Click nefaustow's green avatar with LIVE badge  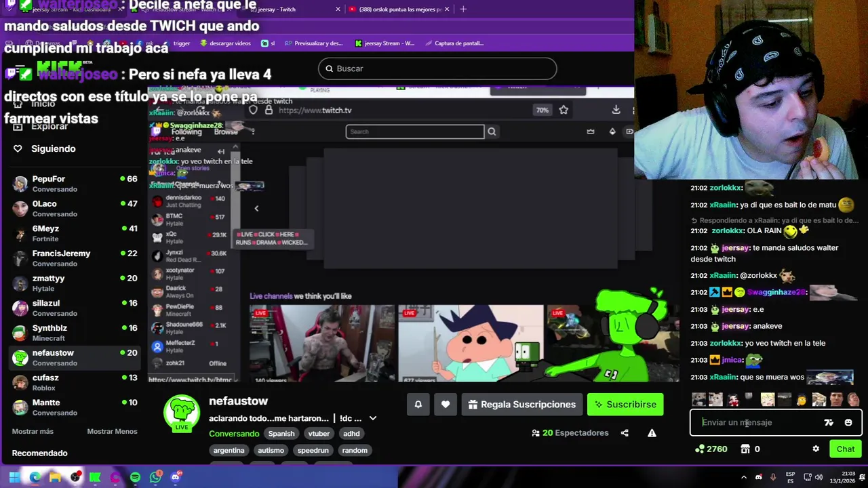[181, 413]
